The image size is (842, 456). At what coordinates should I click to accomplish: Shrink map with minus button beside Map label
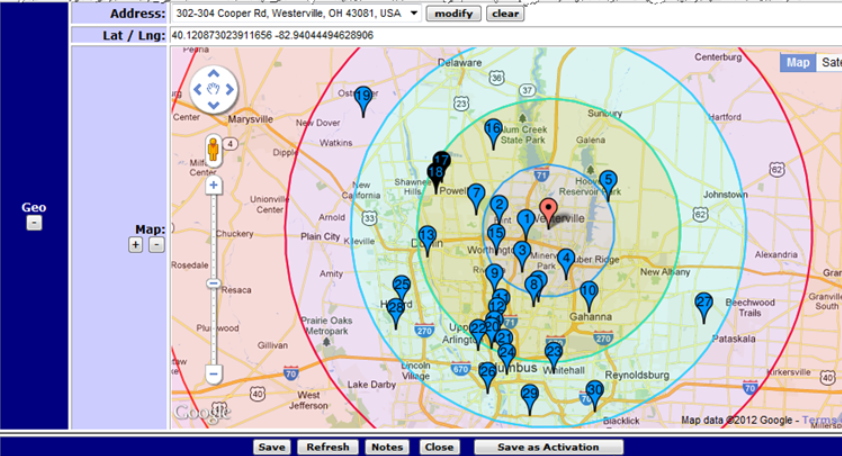pyautogui.click(x=155, y=245)
